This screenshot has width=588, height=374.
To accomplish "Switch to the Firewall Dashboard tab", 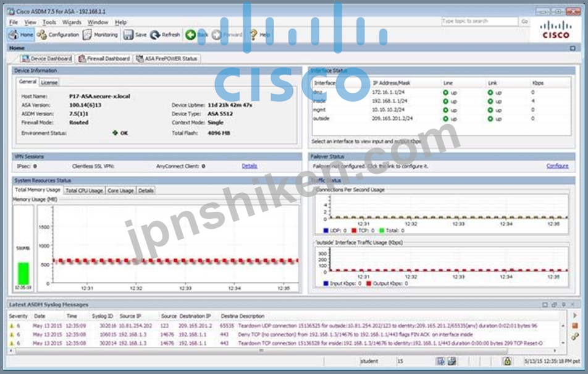I will tap(104, 59).
